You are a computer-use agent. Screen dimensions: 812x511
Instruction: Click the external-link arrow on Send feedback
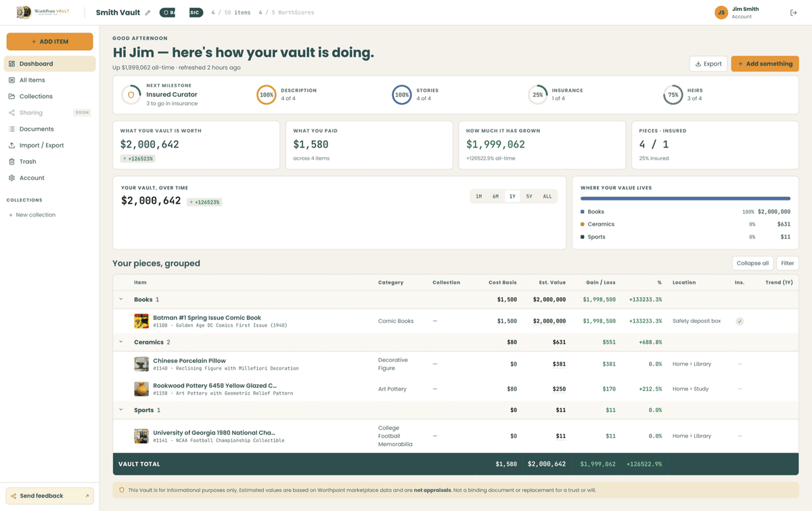[x=87, y=496]
